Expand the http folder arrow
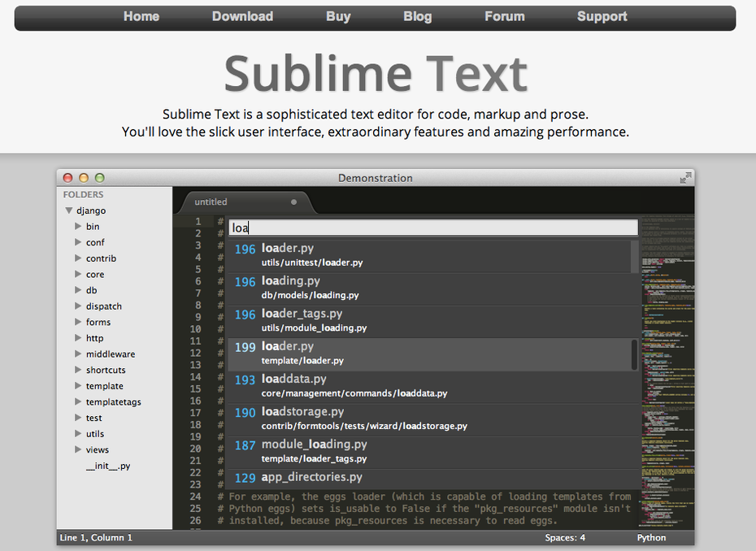The width and height of the screenshot is (756, 551). [78, 337]
